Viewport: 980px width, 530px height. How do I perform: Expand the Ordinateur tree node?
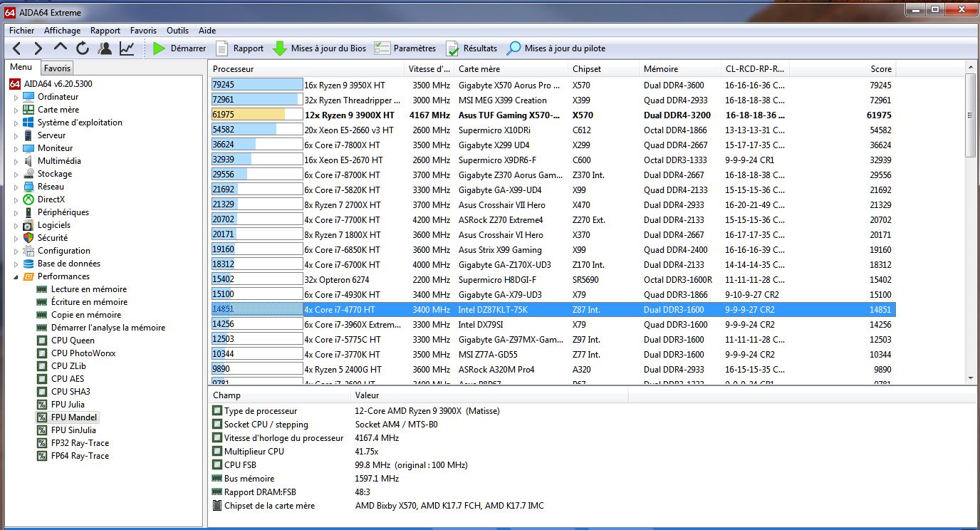16,97
